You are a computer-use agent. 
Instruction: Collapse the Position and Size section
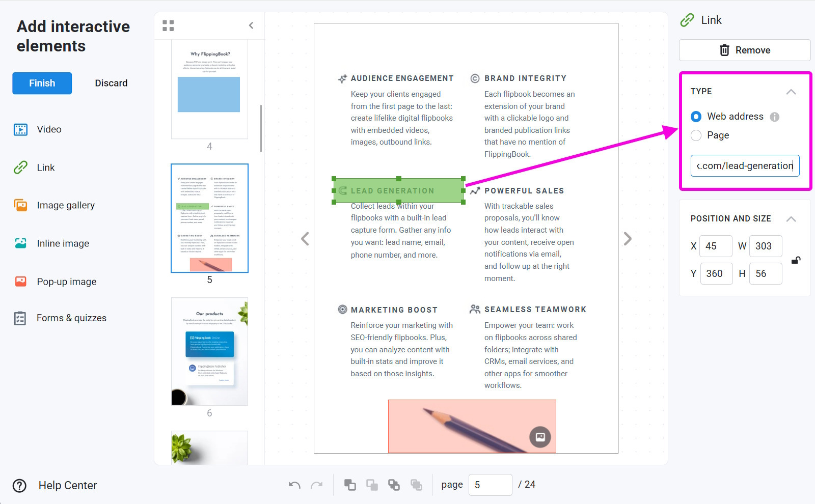791,219
